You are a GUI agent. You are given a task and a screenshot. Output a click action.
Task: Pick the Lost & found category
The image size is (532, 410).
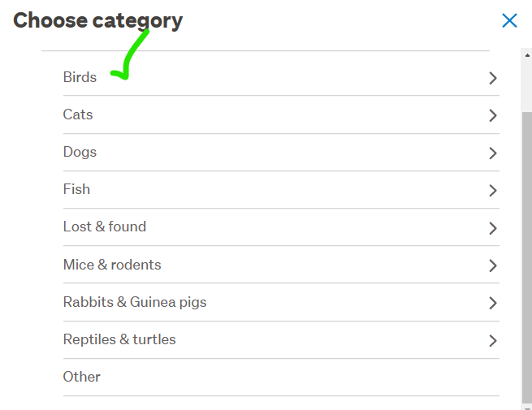(x=105, y=227)
